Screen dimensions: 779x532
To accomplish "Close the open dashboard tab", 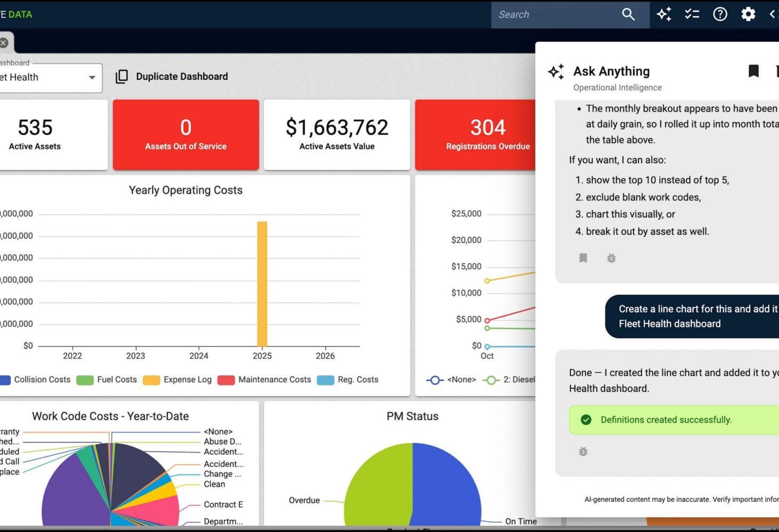I will coord(4,43).
